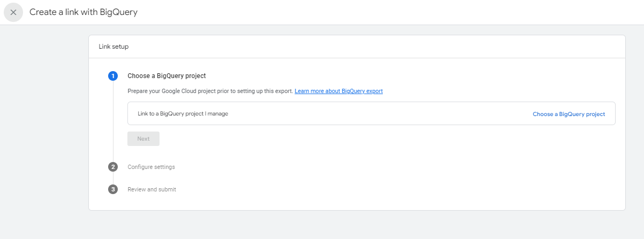Viewport: 644px width, 239px height.
Task: Close the Create a link dialog
Action: pos(13,12)
